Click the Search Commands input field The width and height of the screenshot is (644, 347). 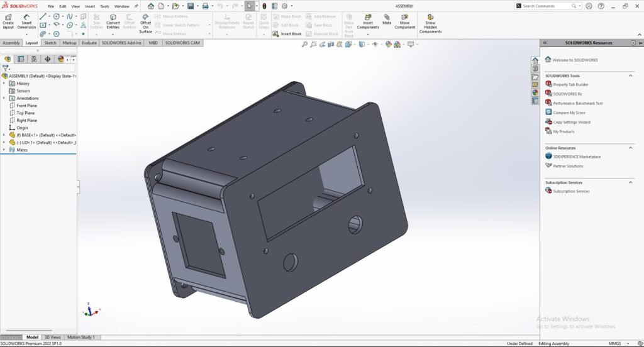click(x=546, y=6)
